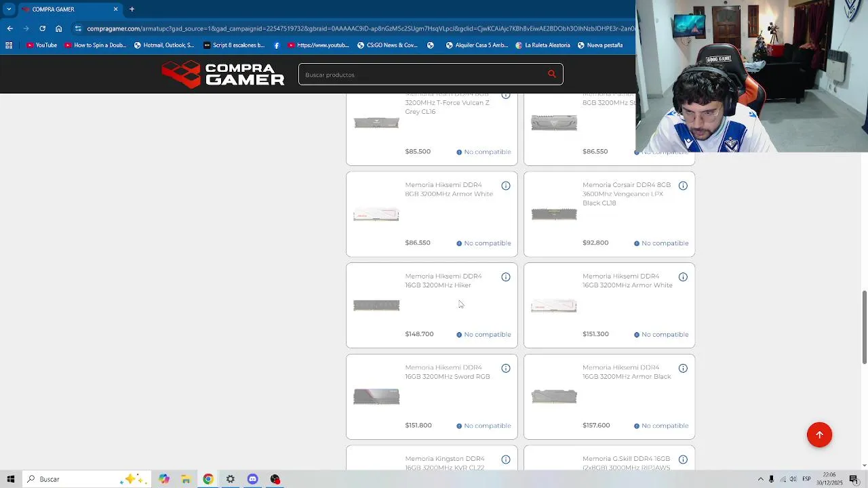Open the tab search dropdown arrow
868x488 pixels.
click(9, 9)
